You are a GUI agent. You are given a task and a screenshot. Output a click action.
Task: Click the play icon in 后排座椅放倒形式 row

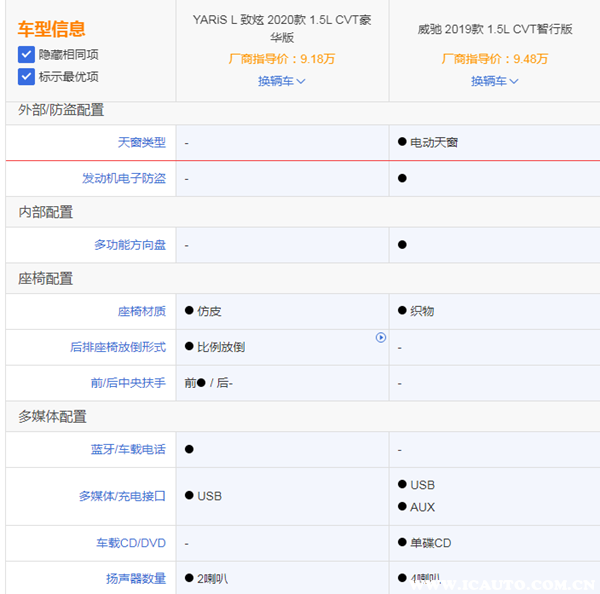(381, 338)
